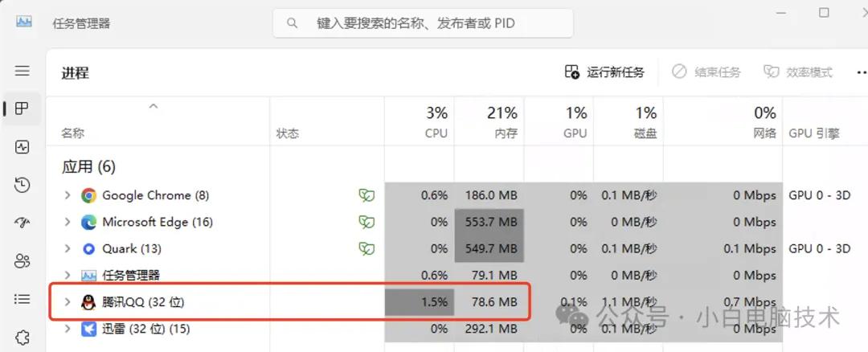Click the search magnifier icon
Screen dimensions: 868x352
click(x=292, y=23)
